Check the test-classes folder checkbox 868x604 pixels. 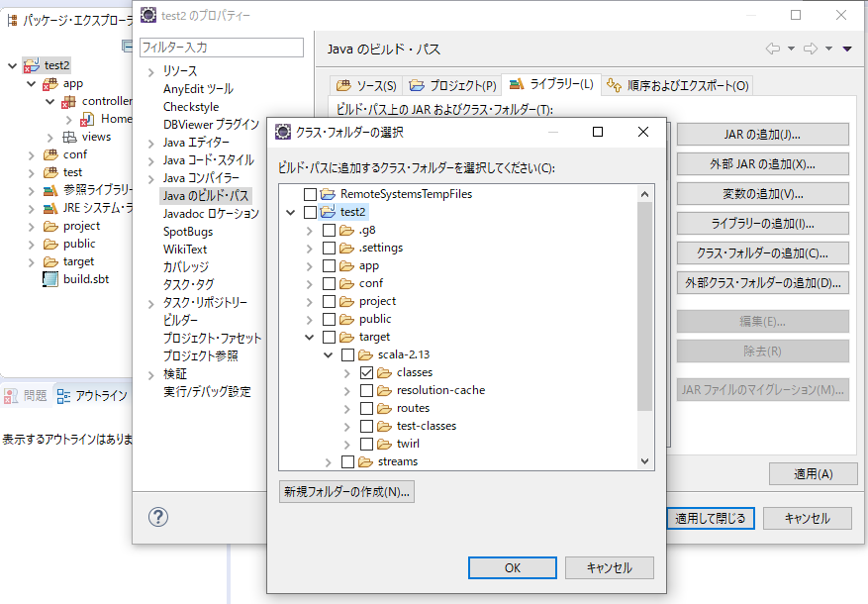click(366, 427)
